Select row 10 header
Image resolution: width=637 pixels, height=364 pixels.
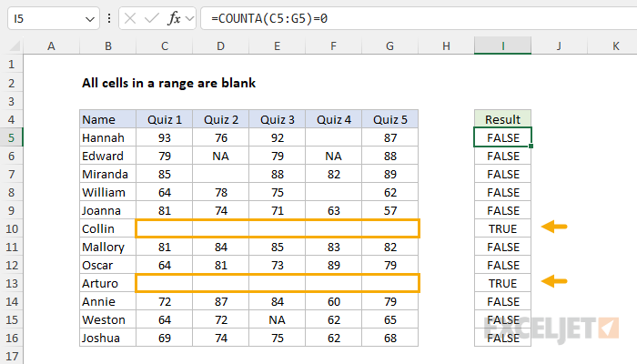11,228
